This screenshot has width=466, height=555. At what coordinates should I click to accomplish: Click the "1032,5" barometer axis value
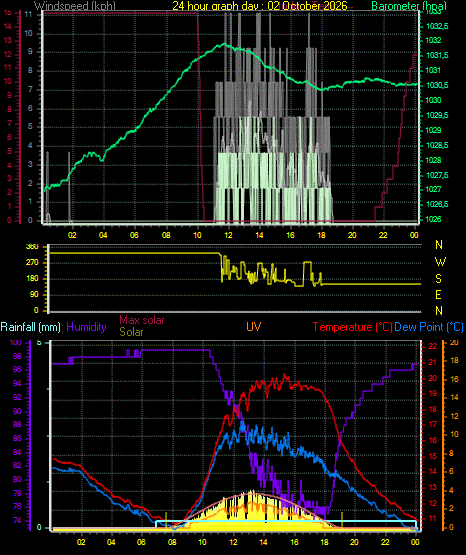click(x=436, y=26)
